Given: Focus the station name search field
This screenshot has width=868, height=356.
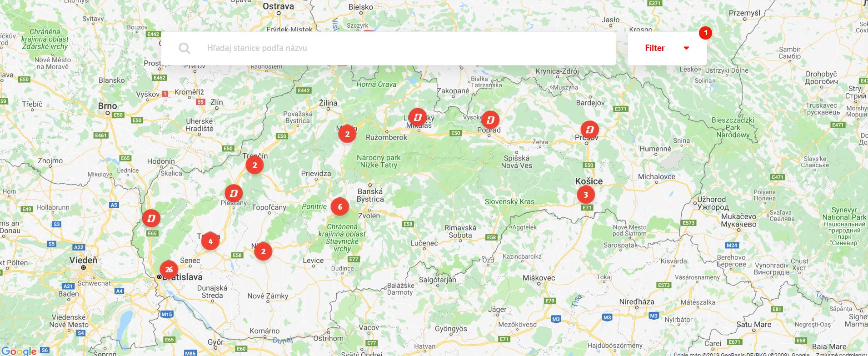Looking at the screenshot, I should [x=389, y=48].
